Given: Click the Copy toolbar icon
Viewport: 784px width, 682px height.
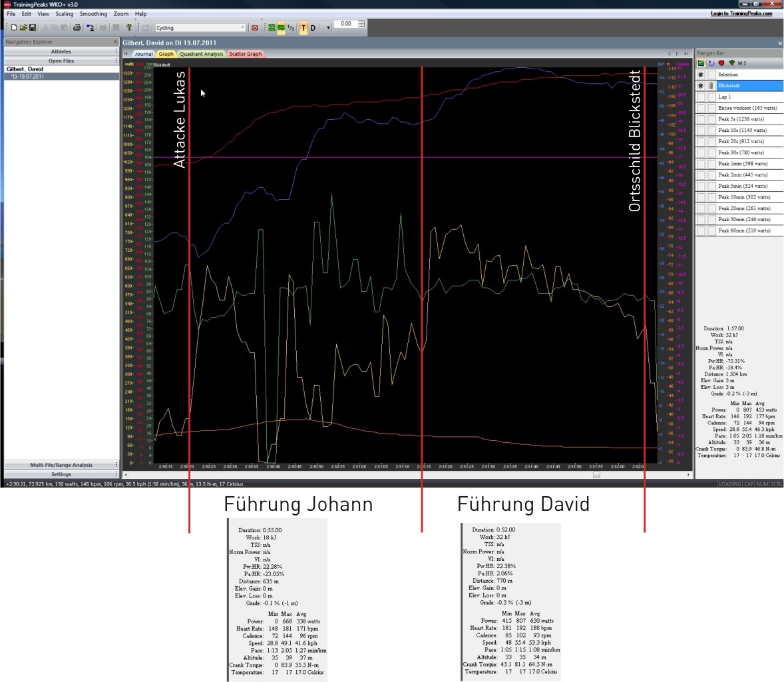Looking at the screenshot, I should [x=55, y=27].
